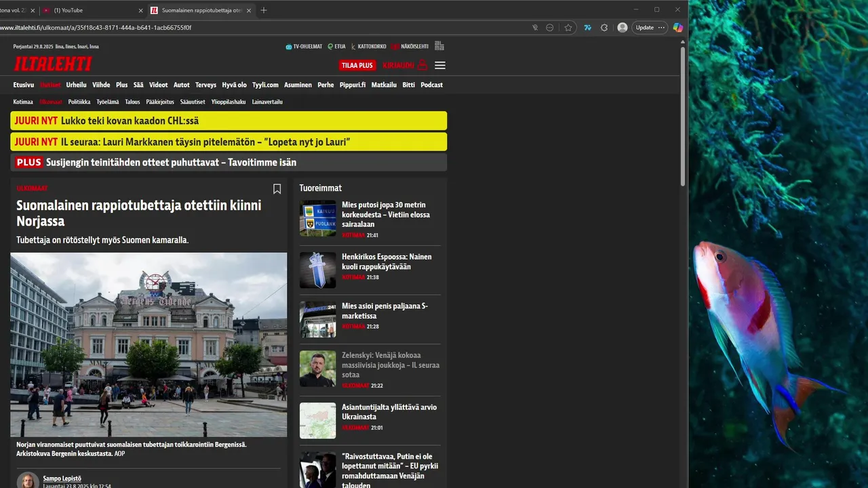Go to the Uutiset section
Image resolution: width=868 pixels, height=488 pixels.
coord(50,85)
